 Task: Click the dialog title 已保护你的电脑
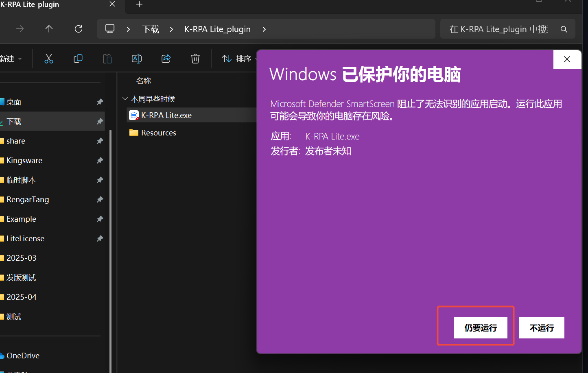point(401,74)
